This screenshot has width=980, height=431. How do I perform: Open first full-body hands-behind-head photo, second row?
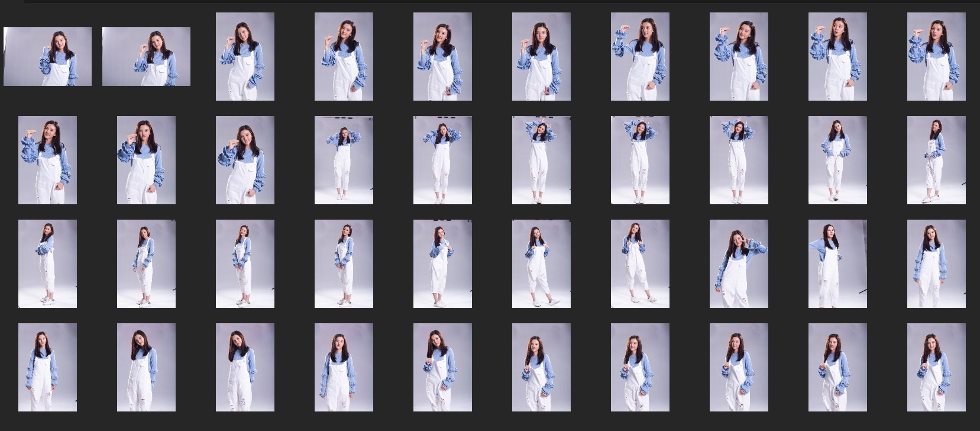click(x=344, y=160)
